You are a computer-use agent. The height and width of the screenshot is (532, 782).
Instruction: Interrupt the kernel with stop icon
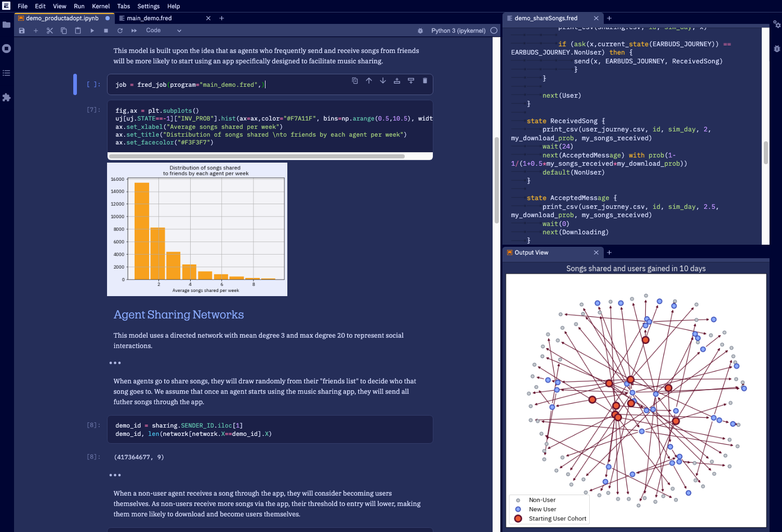pyautogui.click(x=106, y=31)
